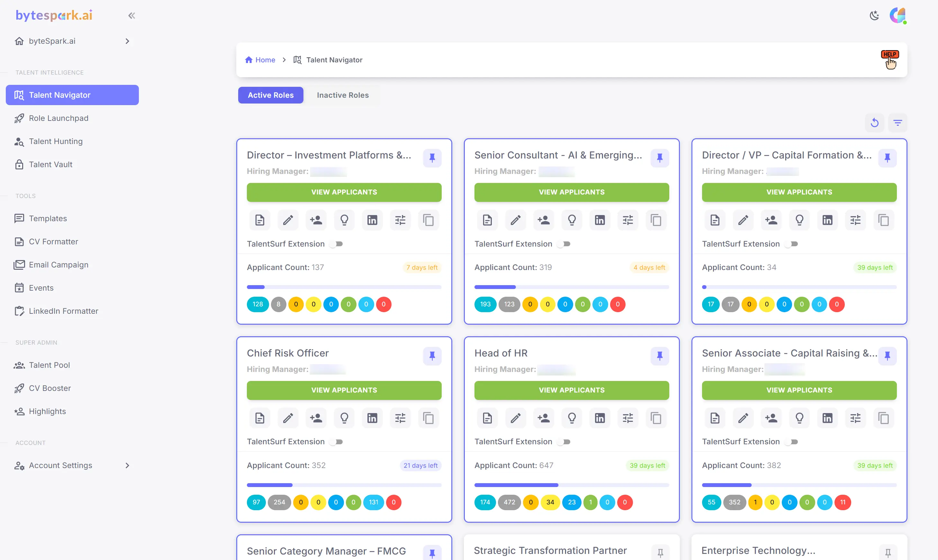Screen dimensions: 938x560
Task: Open the edit icon on Chief Risk Officer card
Action: (287, 418)
